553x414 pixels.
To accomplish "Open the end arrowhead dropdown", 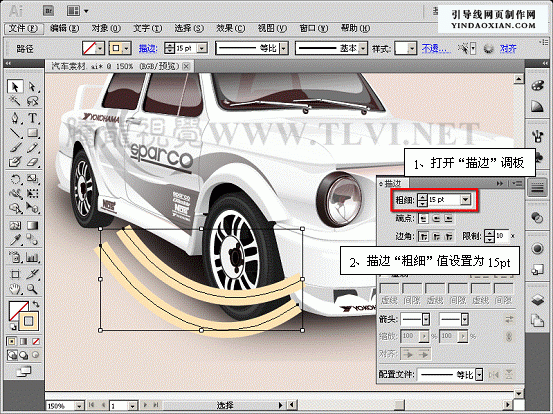I will click(465, 319).
